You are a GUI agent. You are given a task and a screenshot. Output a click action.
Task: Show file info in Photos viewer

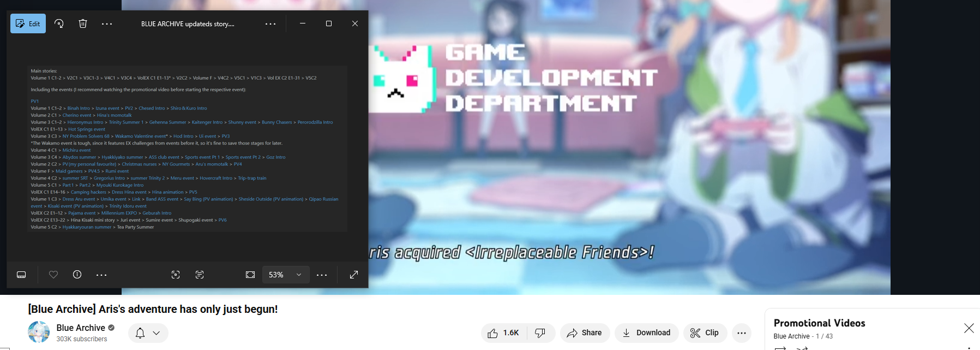pos(77,275)
